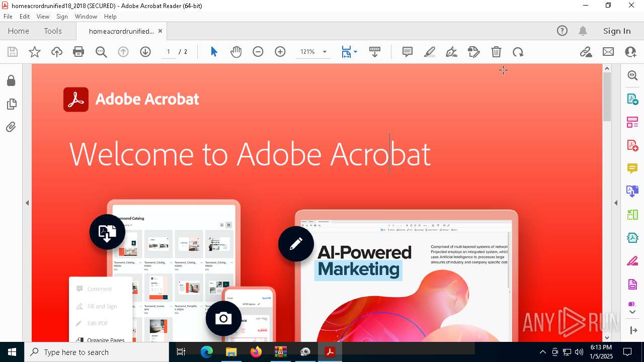Go to next page arrow

[145, 52]
